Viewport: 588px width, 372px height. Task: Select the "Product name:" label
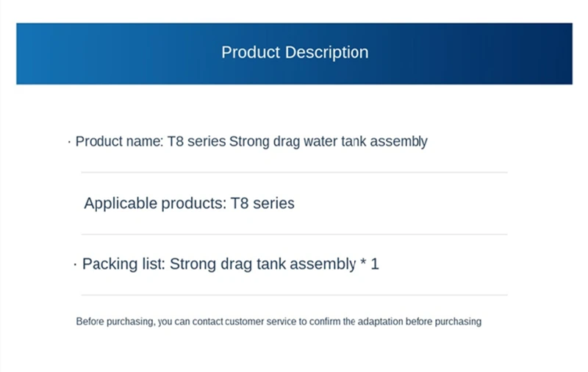pos(120,141)
